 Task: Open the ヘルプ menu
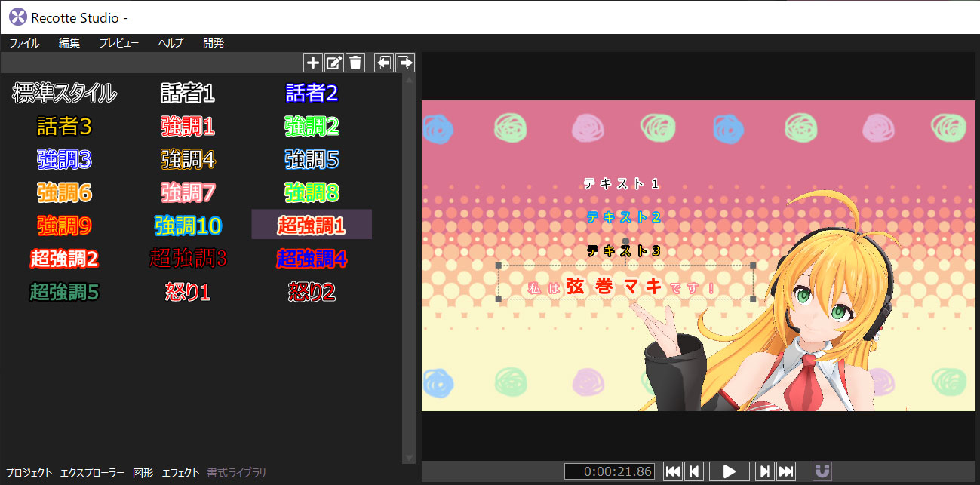(x=171, y=43)
